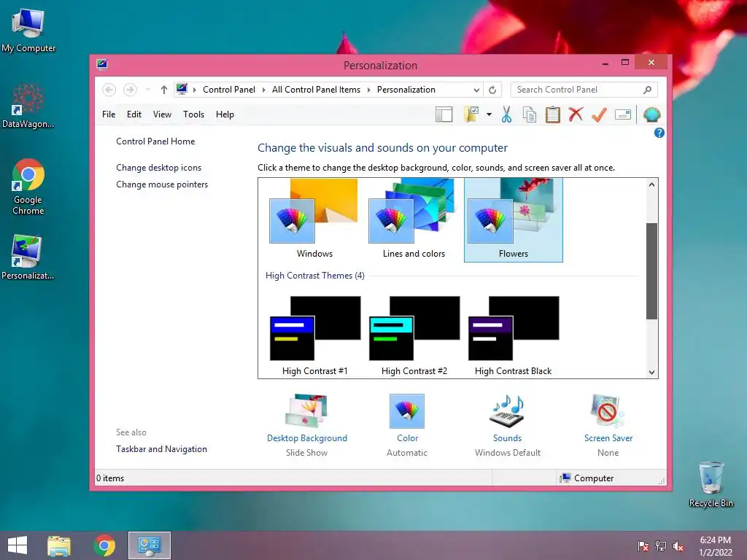The width and height of the screenshot is (747, 560).
Task: Expand chevron after All Control Panel Items
Action: pos(368,90)
